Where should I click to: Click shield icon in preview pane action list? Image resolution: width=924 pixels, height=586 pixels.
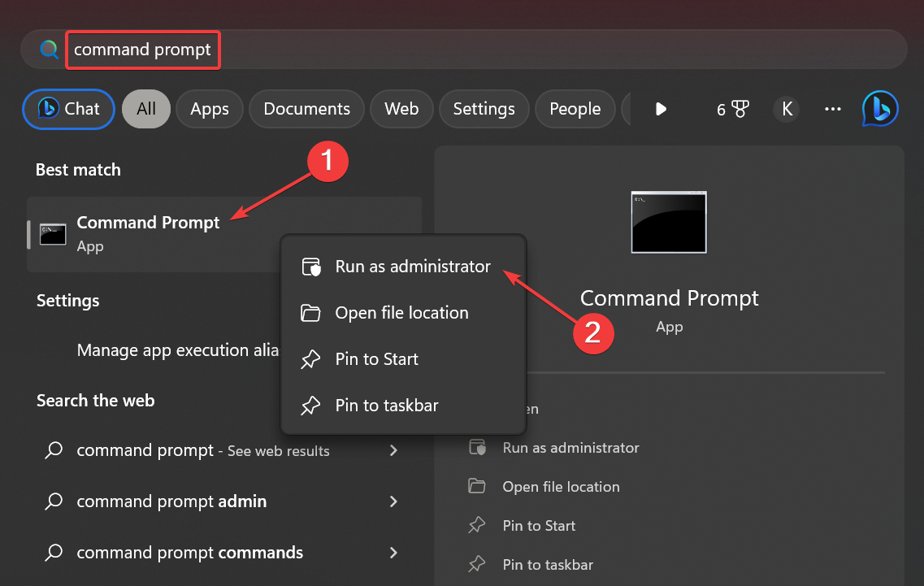click(477, 448)
